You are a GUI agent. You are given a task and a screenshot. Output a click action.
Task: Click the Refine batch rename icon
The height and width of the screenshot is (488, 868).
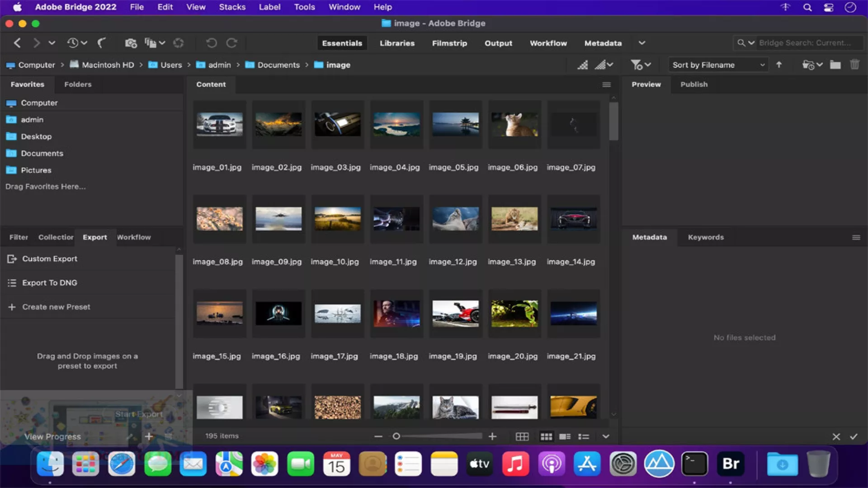pos(150,43)
